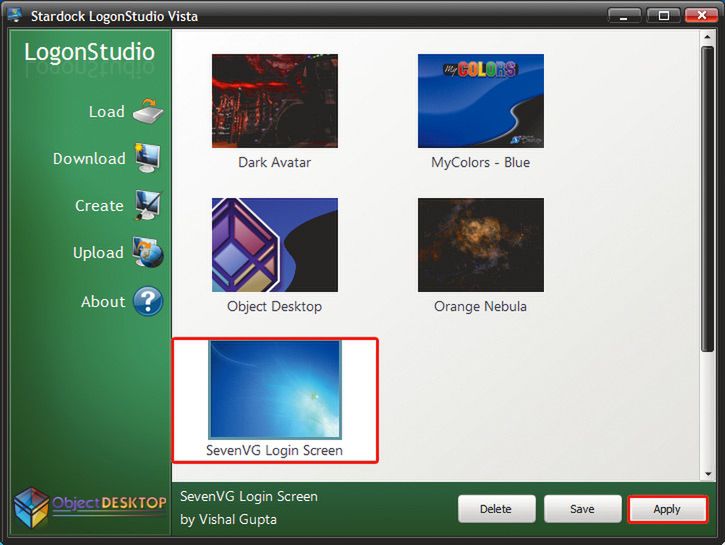Click the Upload globe icon

coord(147,252)
